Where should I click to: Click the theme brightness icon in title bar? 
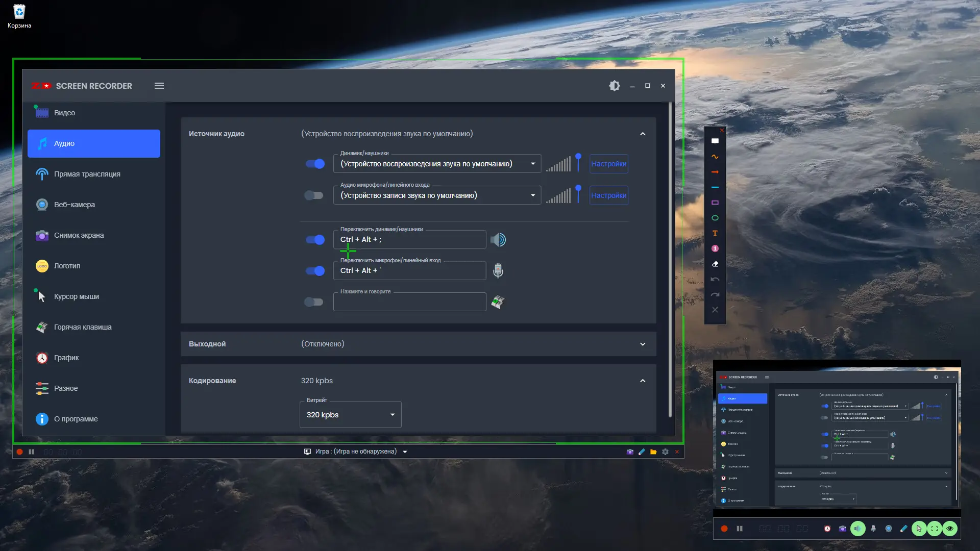615,86
